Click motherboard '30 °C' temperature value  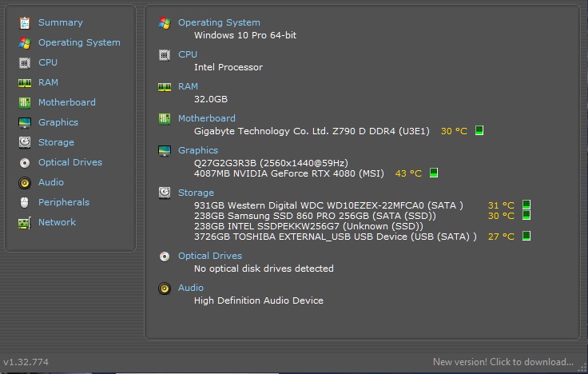454,131
